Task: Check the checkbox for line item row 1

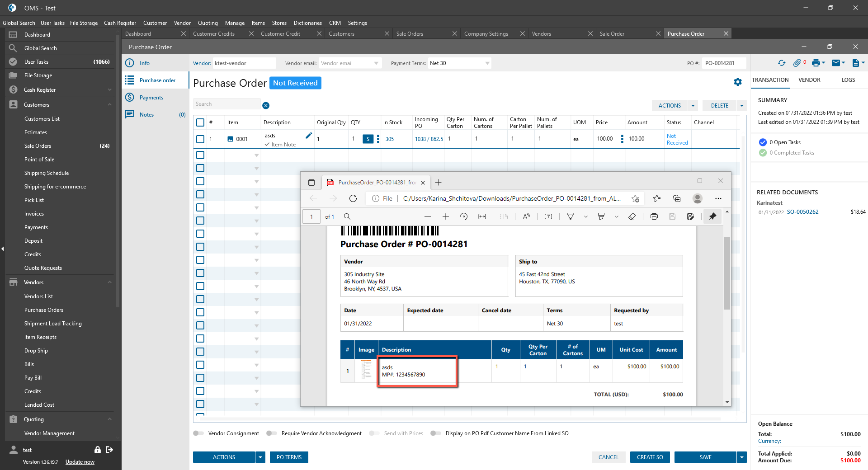Action: [200, 139]
